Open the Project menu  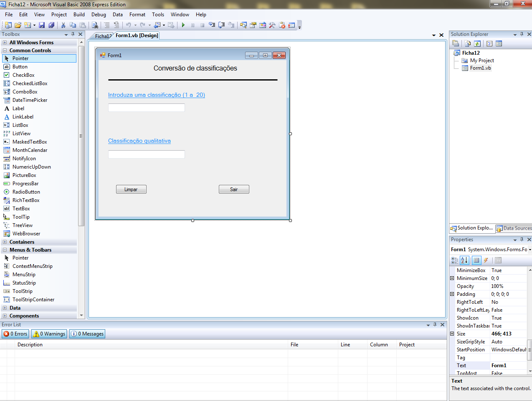(59, 15)
